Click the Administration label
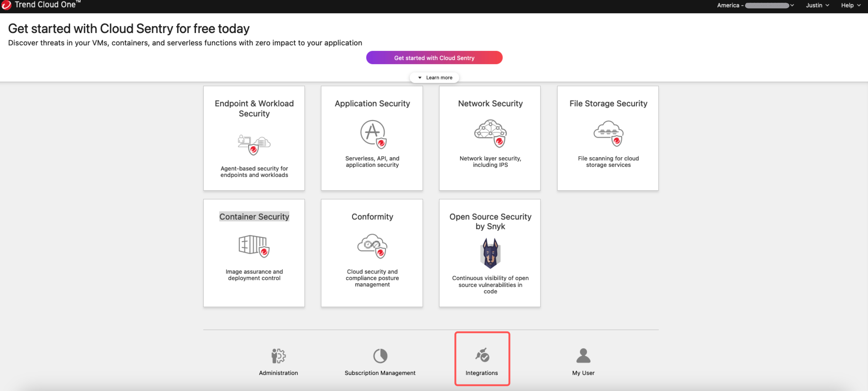This screenshot has width=868, height=391. point(278,373)
